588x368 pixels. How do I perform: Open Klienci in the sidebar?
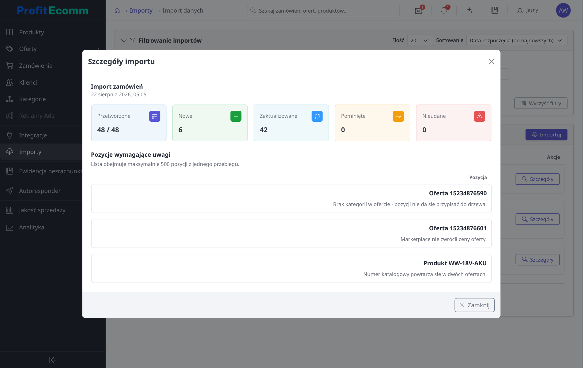41,82
